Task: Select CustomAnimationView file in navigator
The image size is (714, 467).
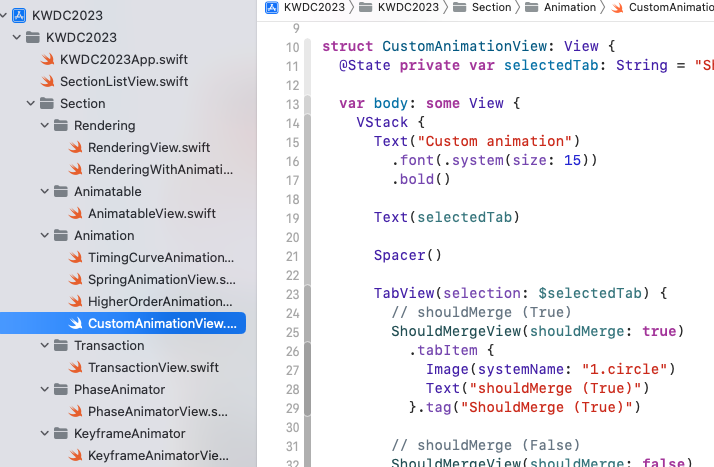Action: [x=123, y=323]
